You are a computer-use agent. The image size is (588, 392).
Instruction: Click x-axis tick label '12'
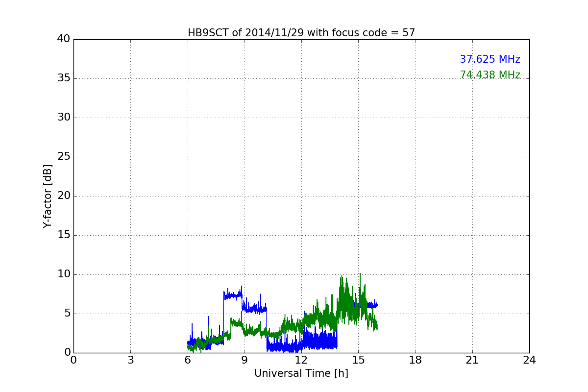coord(301,360)
